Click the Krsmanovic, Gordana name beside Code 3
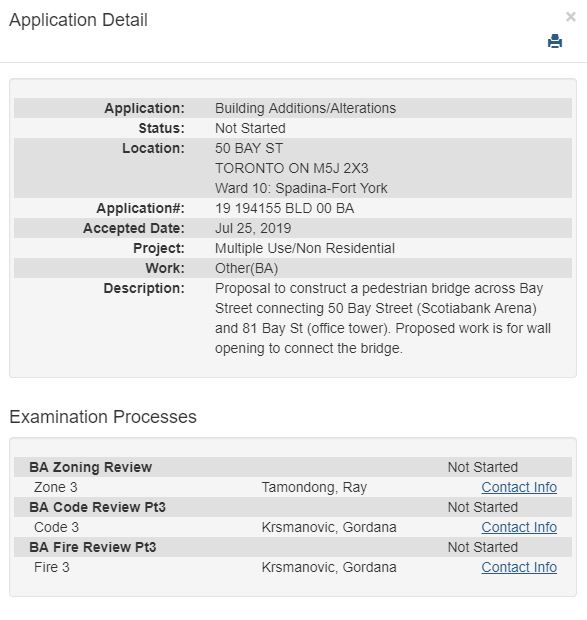The width and height of the screenshot is (587, 620). 328,527
